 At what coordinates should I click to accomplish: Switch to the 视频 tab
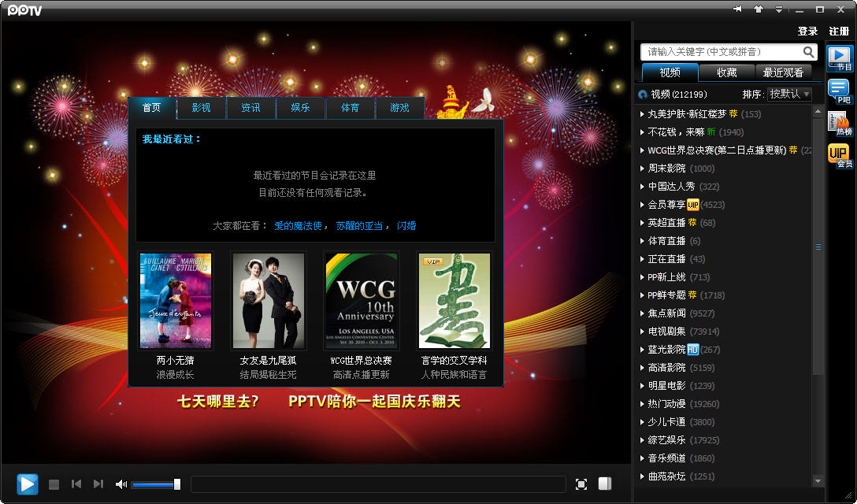pyautogui.click(x=670, y=72)
